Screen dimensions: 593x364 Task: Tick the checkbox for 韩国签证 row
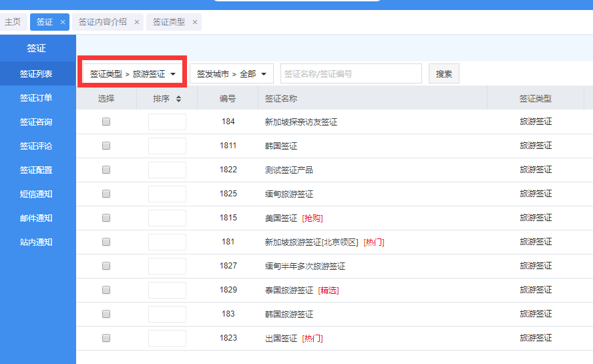pos(106,146)
